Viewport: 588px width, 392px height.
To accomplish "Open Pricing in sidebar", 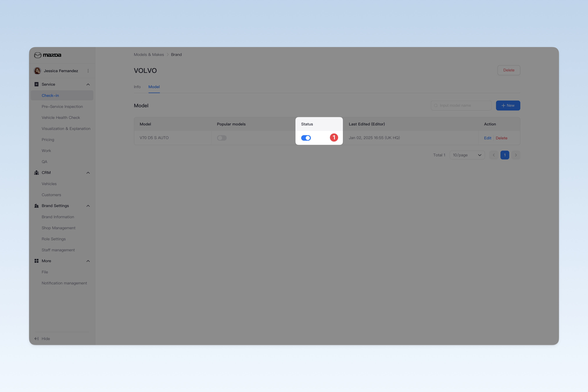I will [48, 140].
